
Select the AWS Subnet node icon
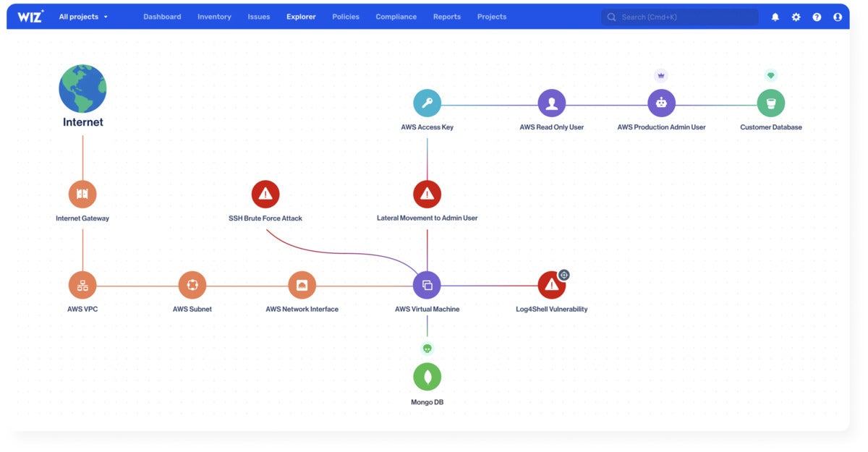tap(192, 285)
